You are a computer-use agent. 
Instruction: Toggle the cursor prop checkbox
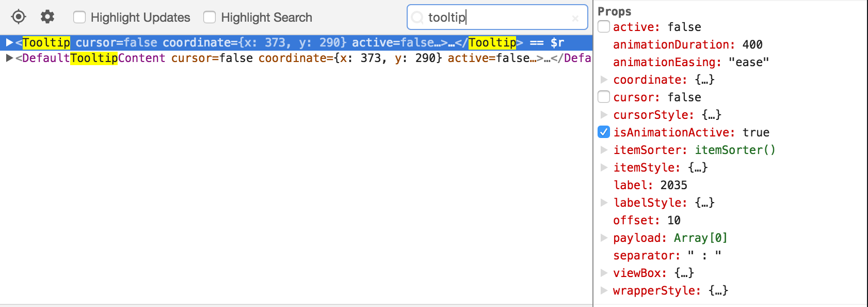point(604,97)
